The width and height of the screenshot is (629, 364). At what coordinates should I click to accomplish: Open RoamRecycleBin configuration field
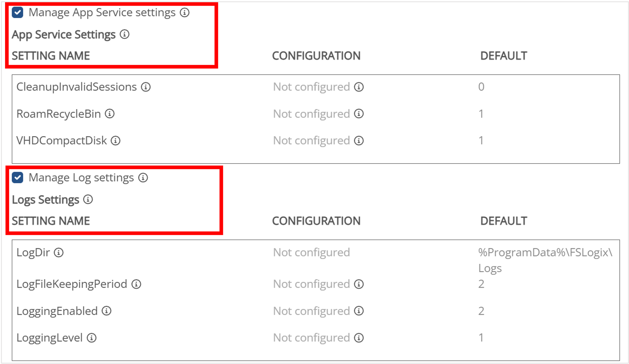[311, 114]
